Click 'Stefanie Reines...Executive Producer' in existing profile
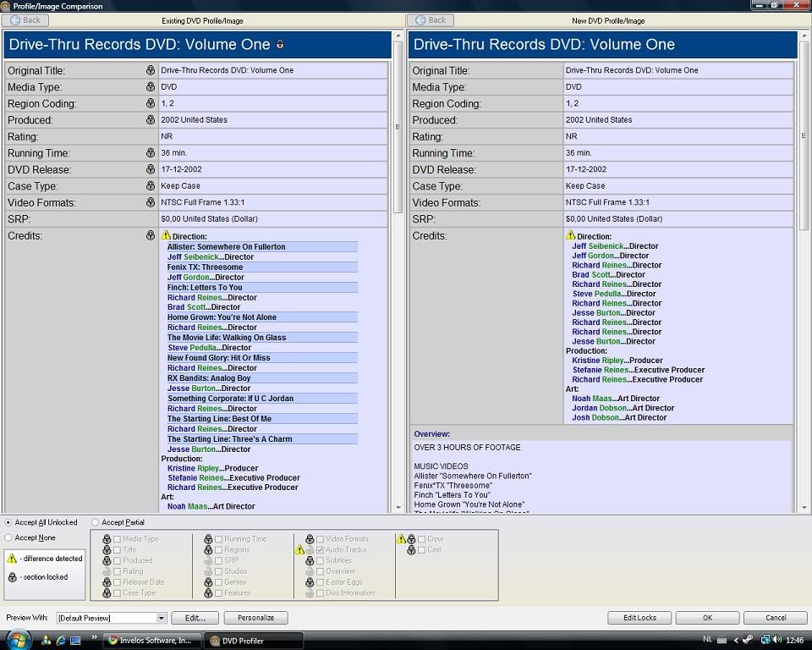Screen dimensions: 812x650 tap(233, 478)
